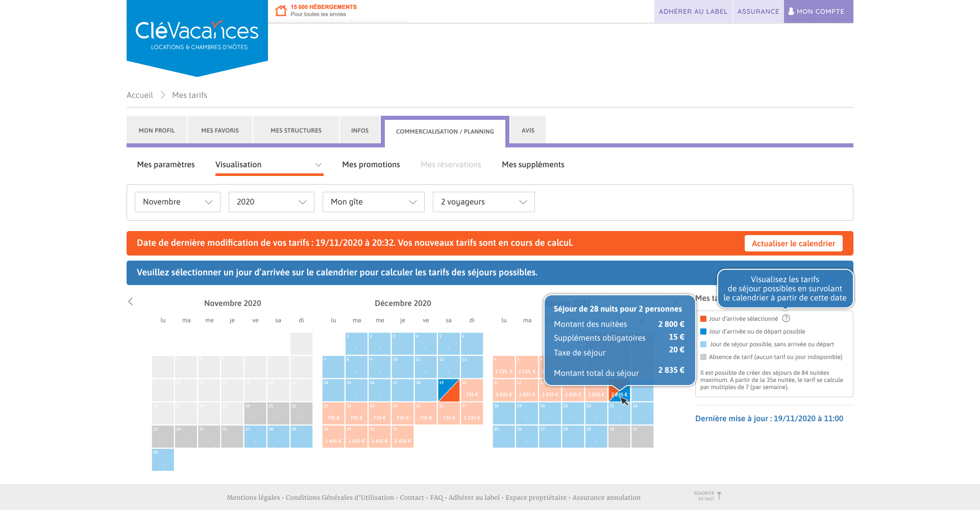The height and width of the screenshot is (510, 980).
Task: Select December 27 cell priced 1 435 €
Action: coord(472,414)
